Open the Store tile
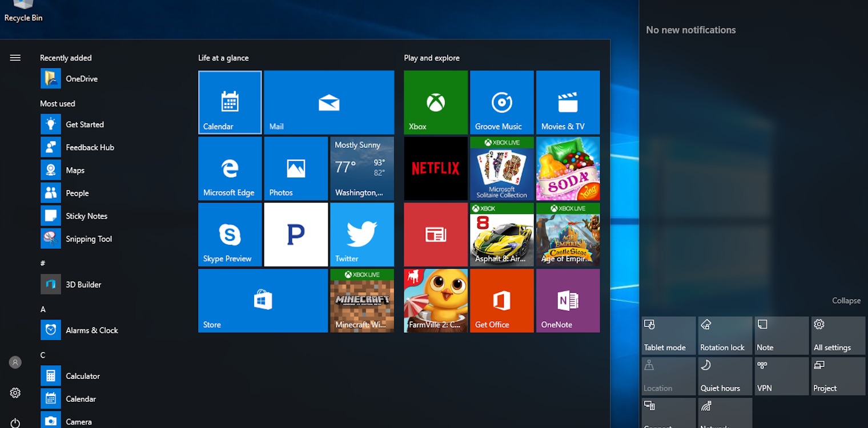Screen dimensions: 868x428 pyautogui.click(x=263, y=301)
